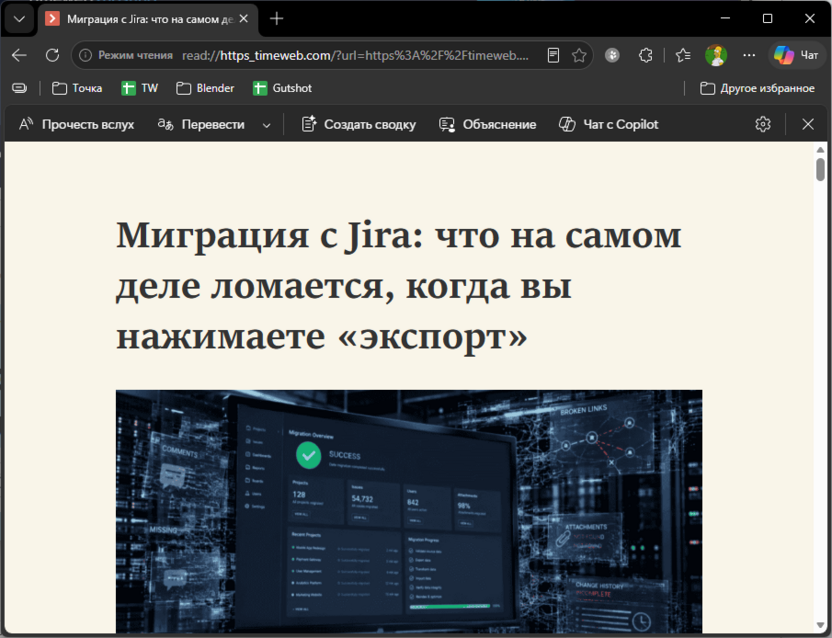Click the leftmost favorites bar icon
This screenshot has height=638, width=832.
click(20, 88)
